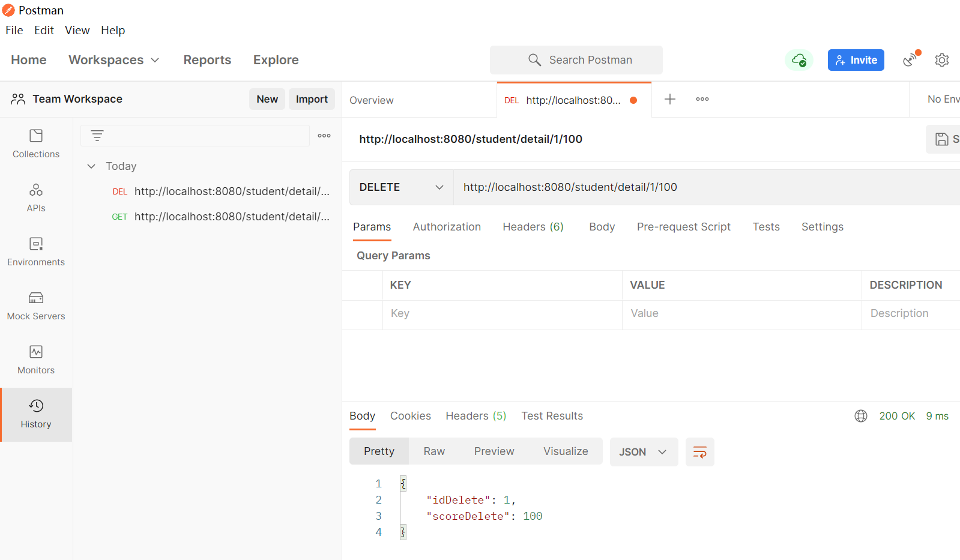
Task: Expand the Workspaces dropdown
Action: tap(113, 60)
